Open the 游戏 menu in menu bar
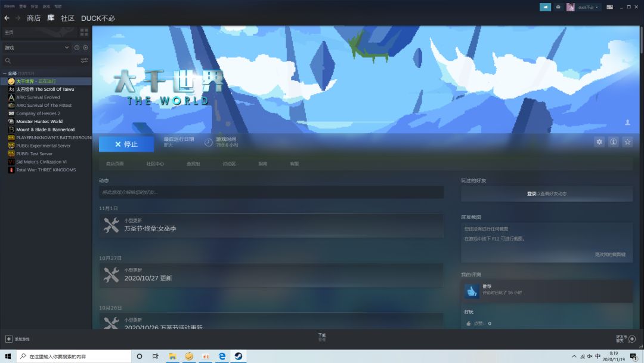Image resolution: width=644 pixels, height=363 pixels. [47, 6]
